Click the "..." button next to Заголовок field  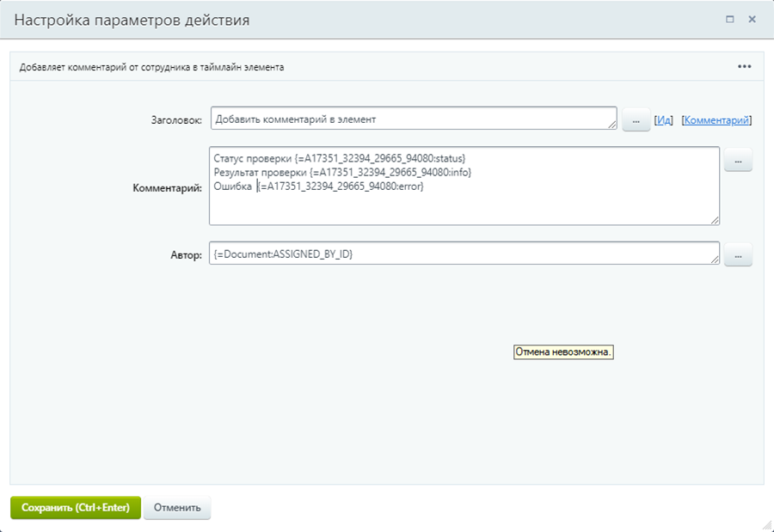(x=636, y=121)
